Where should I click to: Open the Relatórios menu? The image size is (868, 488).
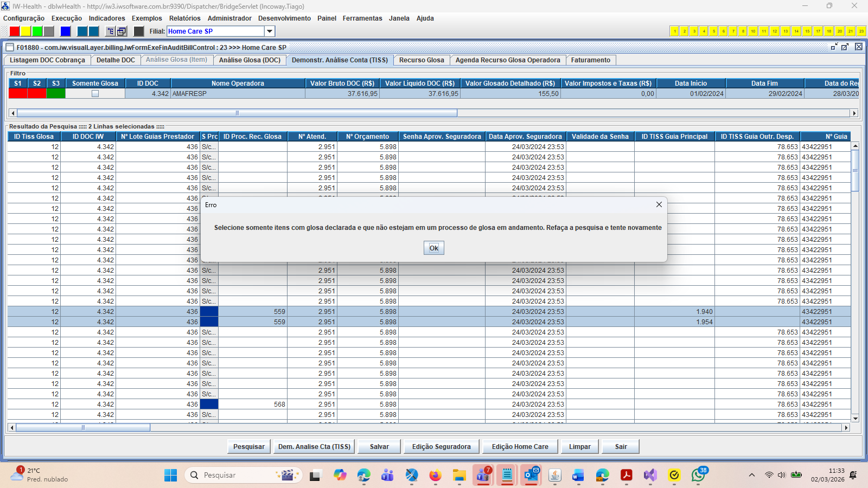(x=184, y=18)
